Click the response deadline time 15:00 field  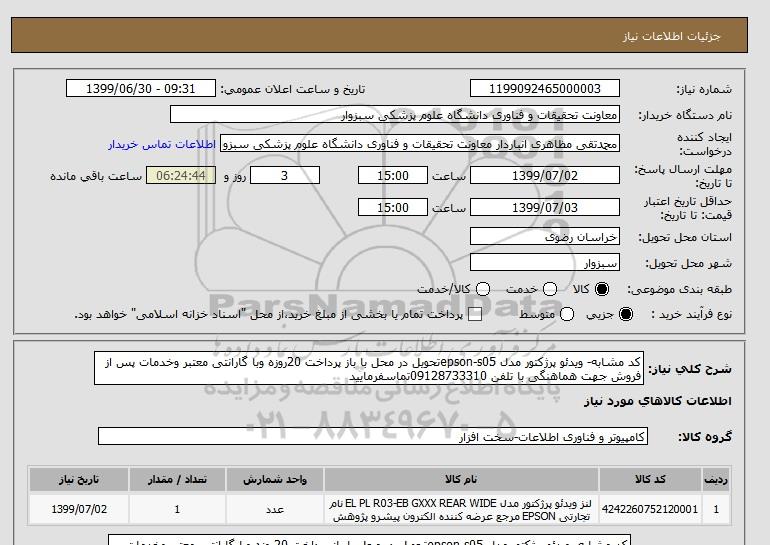393,176
